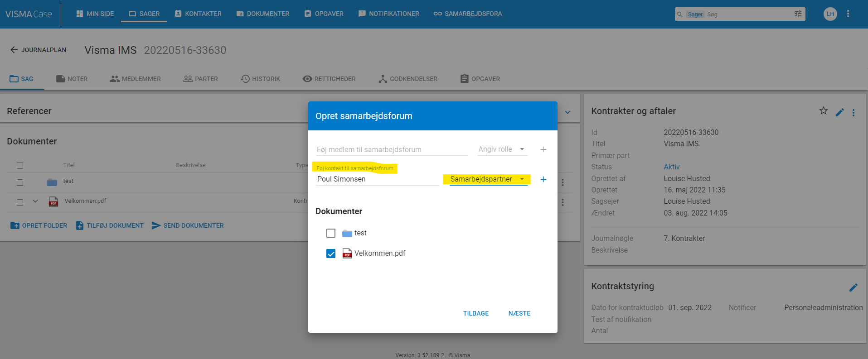Check the test folder in dialog
Image resolution: width=868 pixels, height=359 pixels.
point(331,233)
